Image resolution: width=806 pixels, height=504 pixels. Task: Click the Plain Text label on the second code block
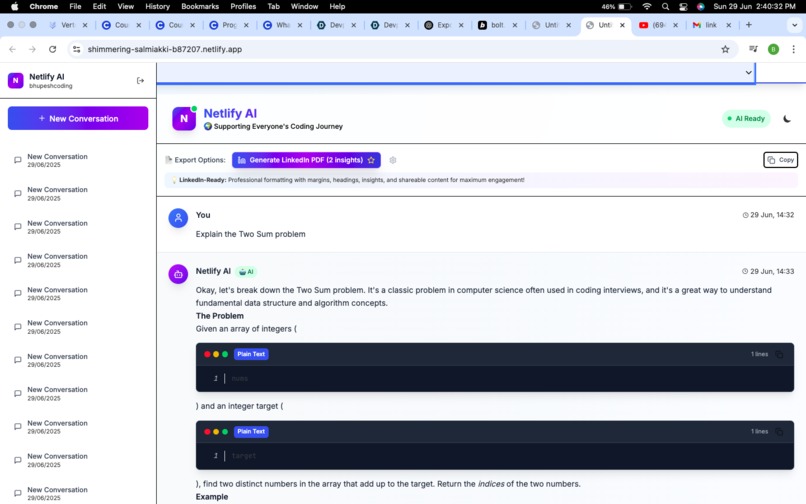(251, 432)
